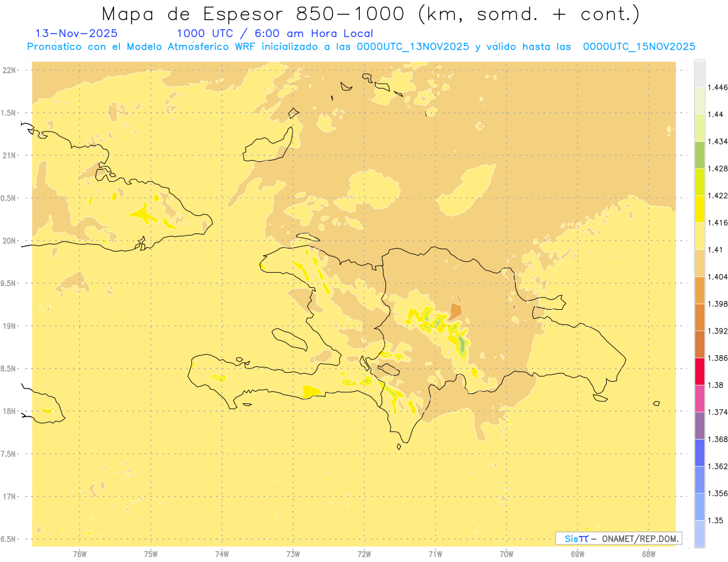Click the yellow-green swatch between 1.422 and 1.428
The height and width of the screenshot is (562, 728).
pos(699,182)
